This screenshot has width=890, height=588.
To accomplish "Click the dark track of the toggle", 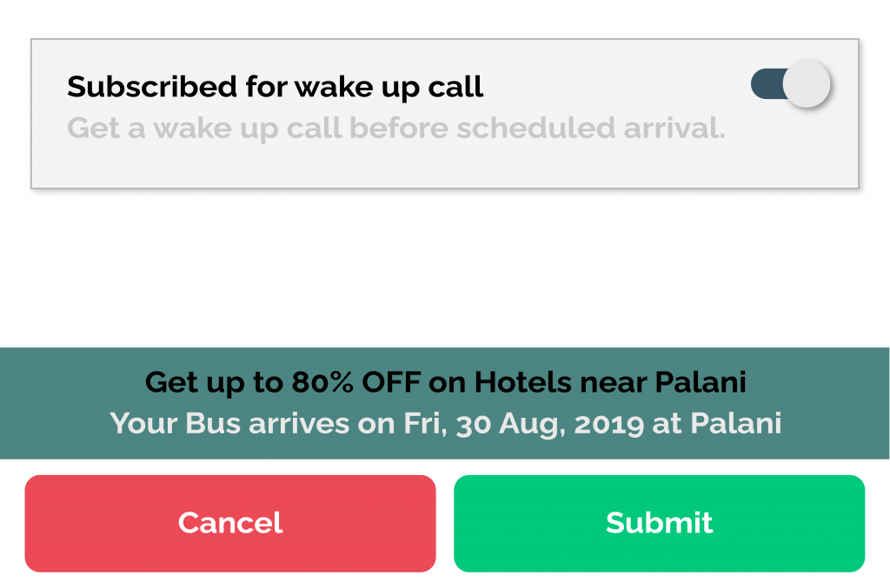I will [766, 85].
